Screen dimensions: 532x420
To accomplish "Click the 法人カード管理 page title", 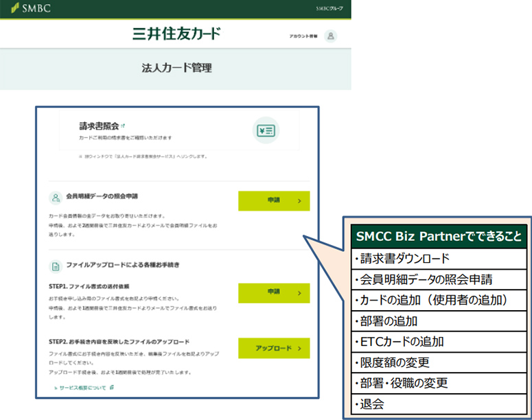I will [x=177, y=68].
